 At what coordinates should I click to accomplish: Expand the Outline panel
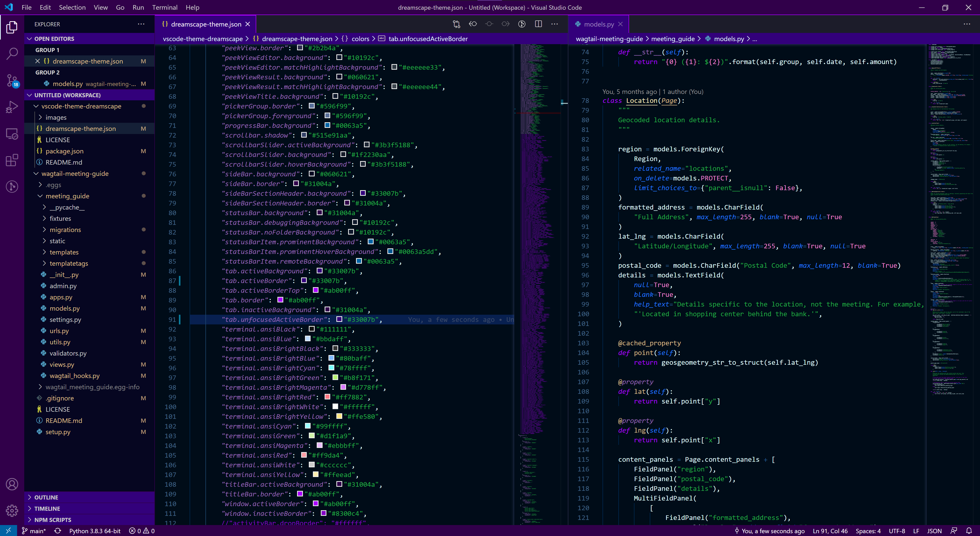46,497
